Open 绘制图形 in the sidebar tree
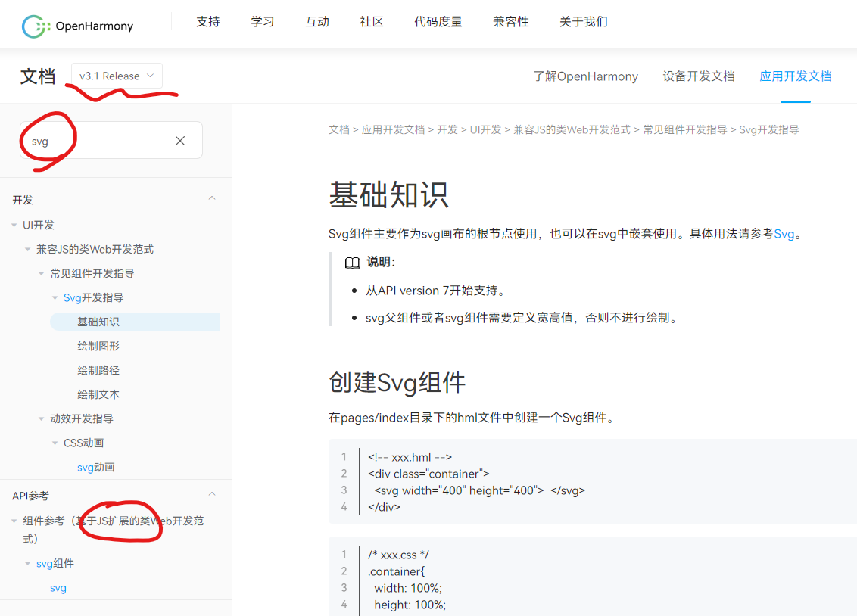 (98, 347)
